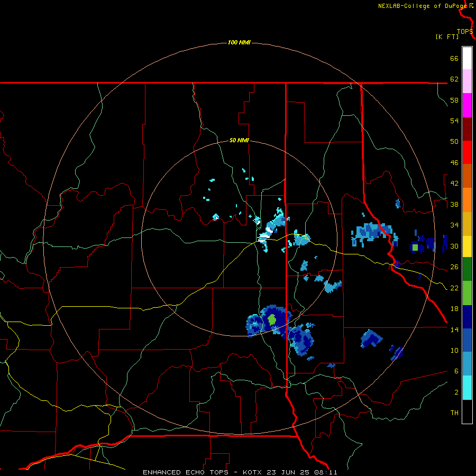Select the bright red legend swatch
The image size is (476, 476).
(x=467, y=152)
